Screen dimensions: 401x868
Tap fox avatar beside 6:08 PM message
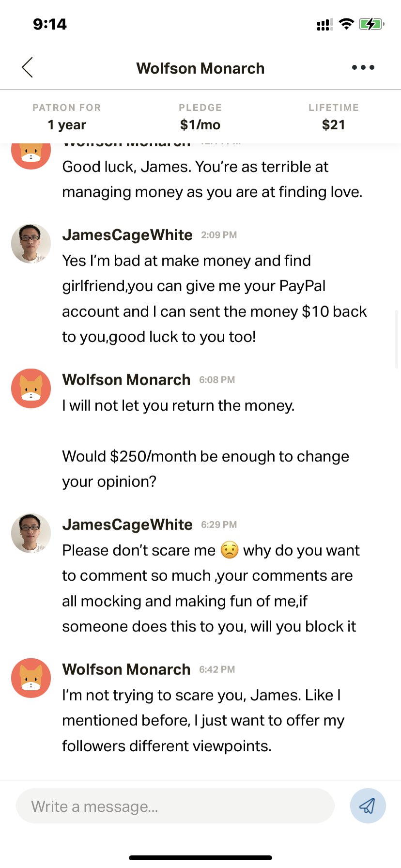coord(31,388)
